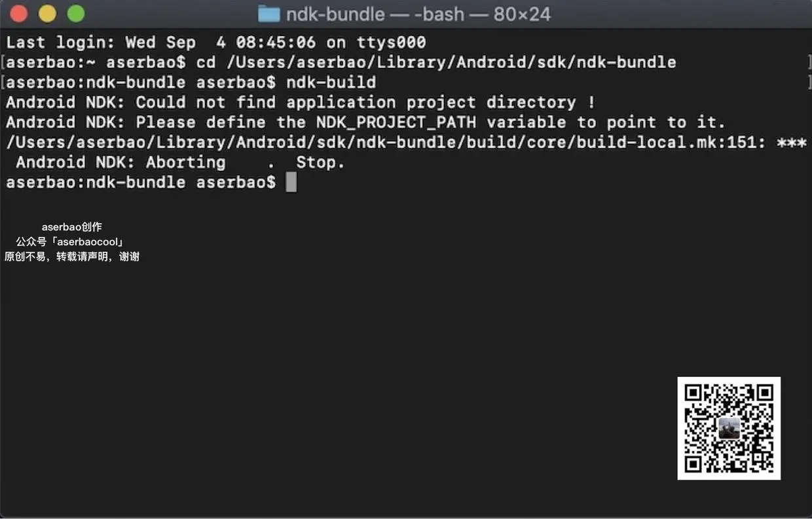Click the 公众号「aserbaocool」 text
This screenshot has height=519, width=812.
pos(70,242)
